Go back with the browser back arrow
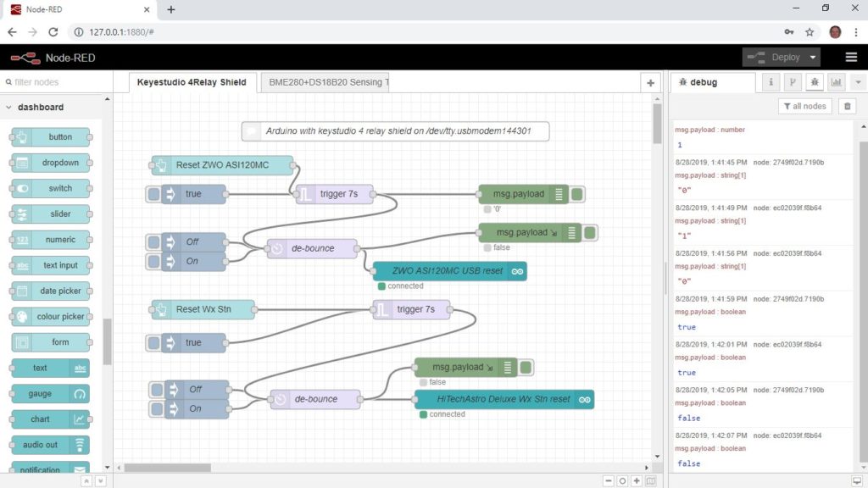The height and width of the screenshot is (488, 868). pyautogui.click(x=12, y=32)
